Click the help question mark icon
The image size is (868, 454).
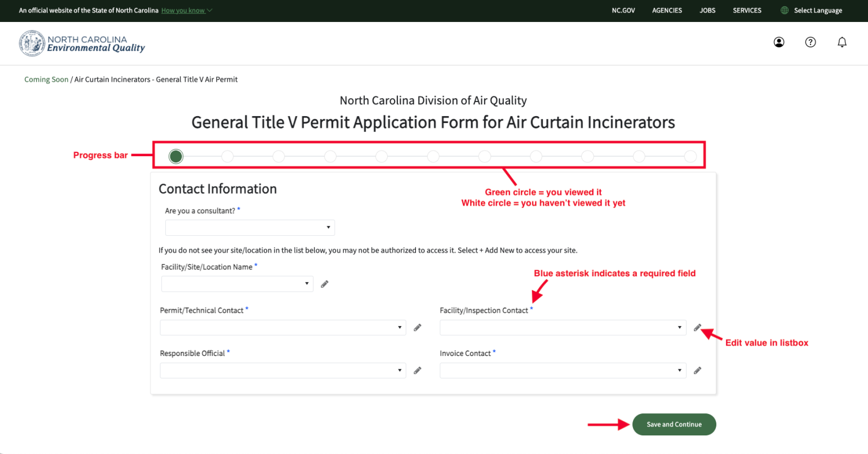pos(811,42)
